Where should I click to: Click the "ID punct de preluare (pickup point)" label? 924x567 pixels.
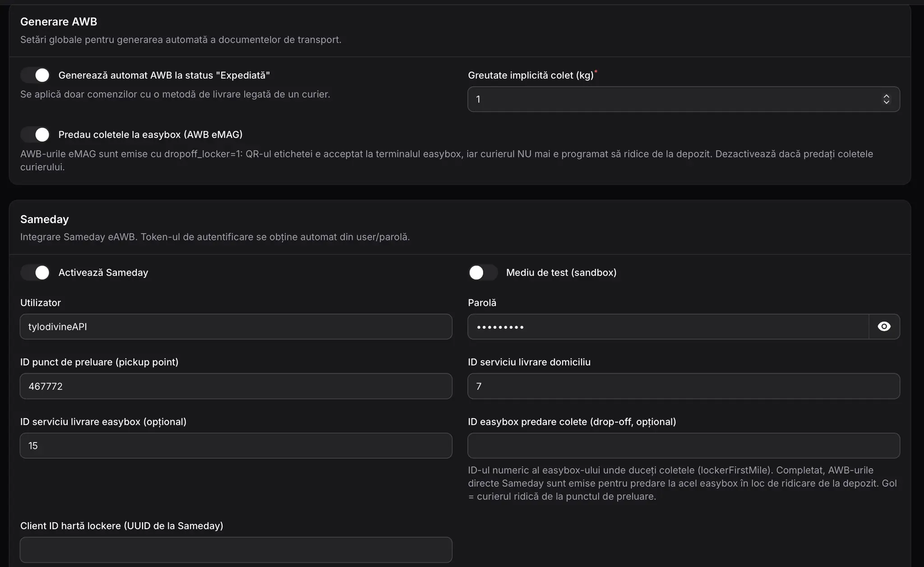coord(99,362)
